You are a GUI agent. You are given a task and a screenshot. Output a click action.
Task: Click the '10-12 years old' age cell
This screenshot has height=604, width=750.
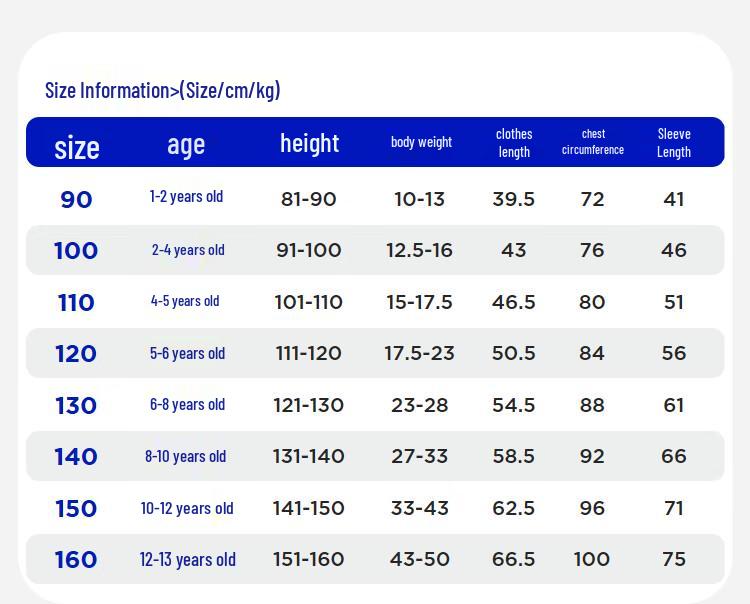coord(187,508)
